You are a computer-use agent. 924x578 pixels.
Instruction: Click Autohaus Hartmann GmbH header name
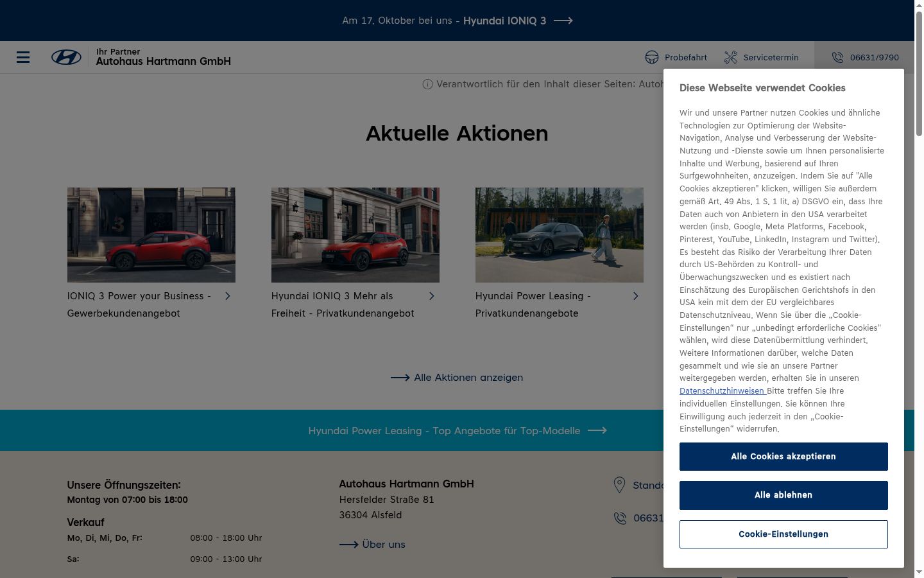[x=164, y=62]
